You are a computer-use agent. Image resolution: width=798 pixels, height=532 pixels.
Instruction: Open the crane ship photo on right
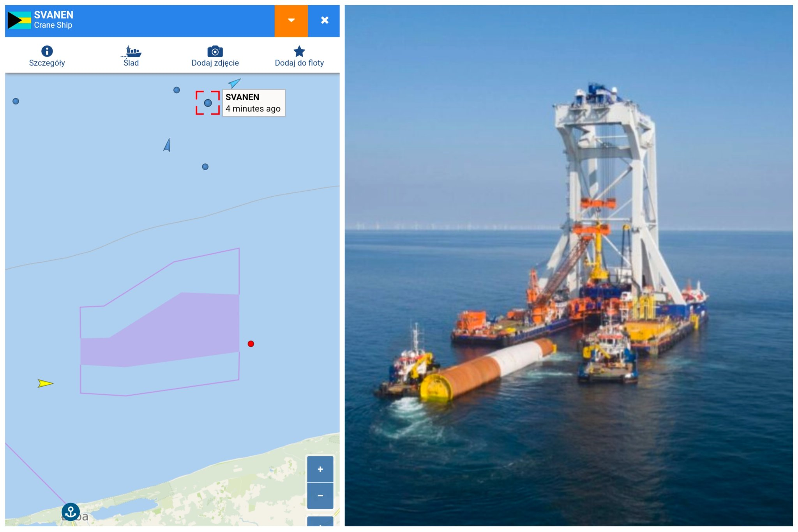[568, 265]
